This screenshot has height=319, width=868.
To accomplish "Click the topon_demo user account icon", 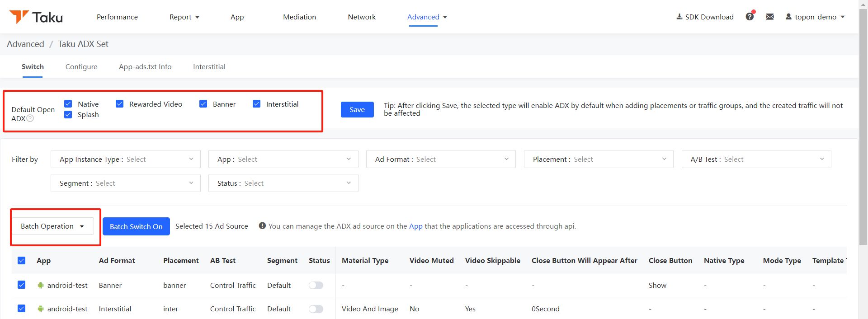I will click(x=788, y=17).
